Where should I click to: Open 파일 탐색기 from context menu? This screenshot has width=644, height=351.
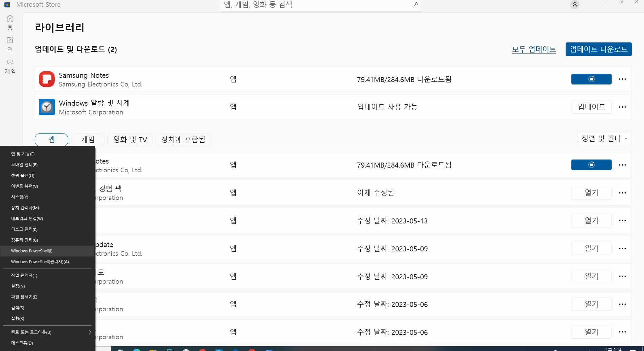pos(47,297)
